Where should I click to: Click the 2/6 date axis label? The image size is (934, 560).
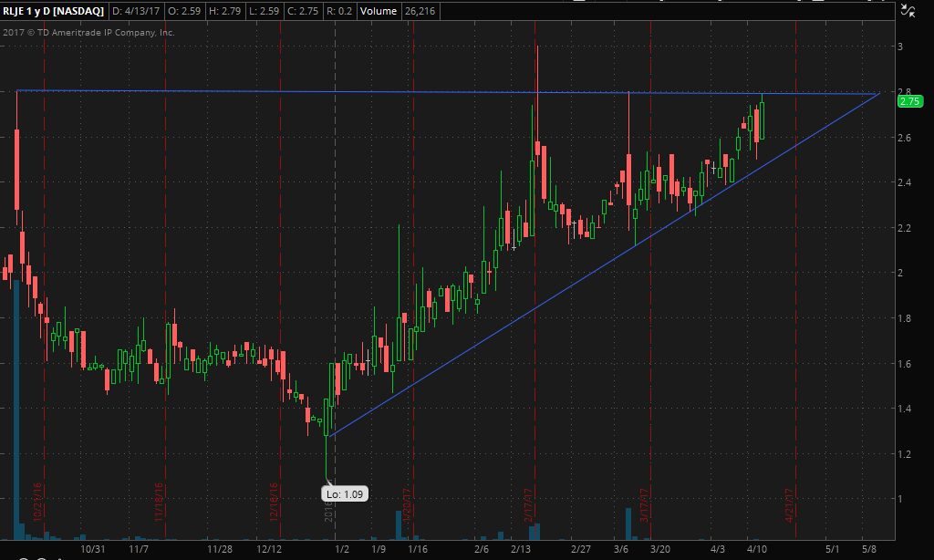tap(482, 549)
